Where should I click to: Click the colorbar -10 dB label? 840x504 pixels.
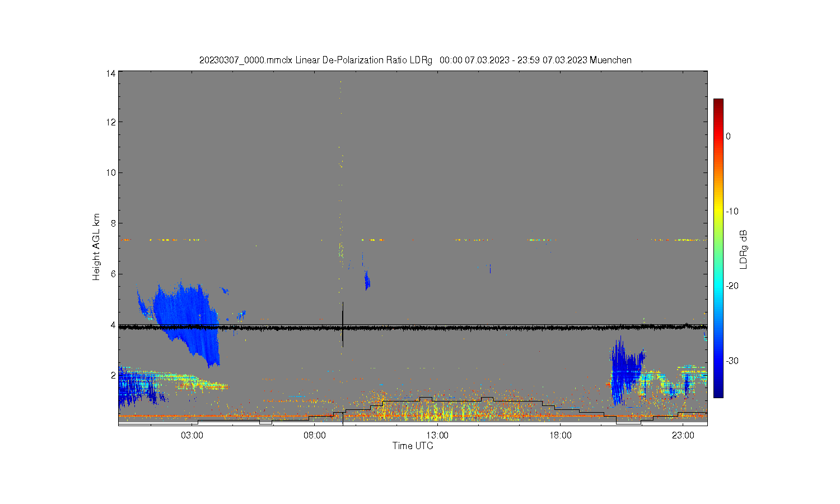click(x=732, y=211)
